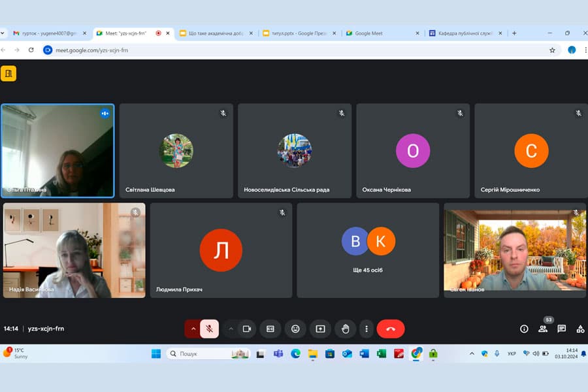588x392 pixels.
Task: Switch to Кафедра публічної служби tab
Action: (465, 33)
